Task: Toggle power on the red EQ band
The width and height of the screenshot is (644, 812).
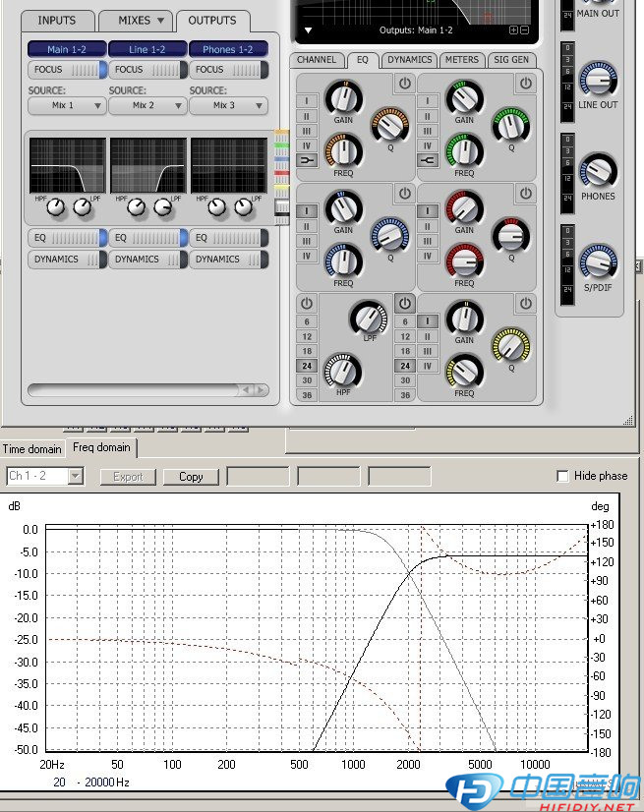Action: [526, 194]
